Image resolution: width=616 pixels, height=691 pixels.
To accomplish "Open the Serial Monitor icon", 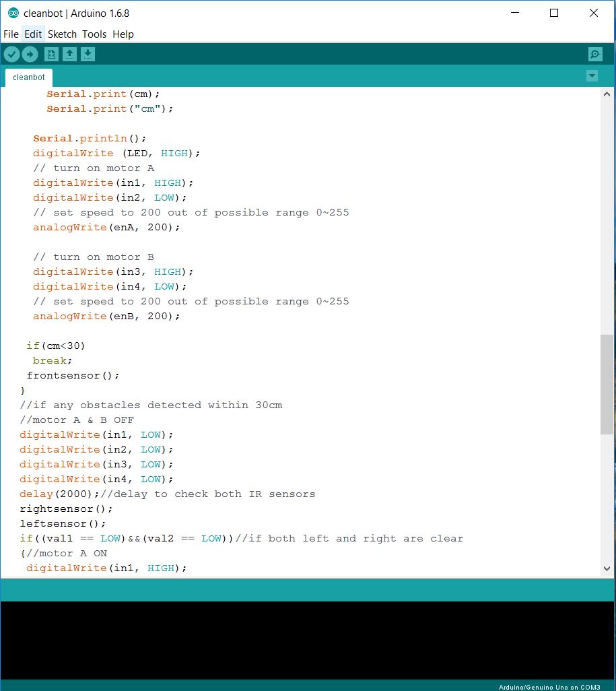I will tap(595, 54).
